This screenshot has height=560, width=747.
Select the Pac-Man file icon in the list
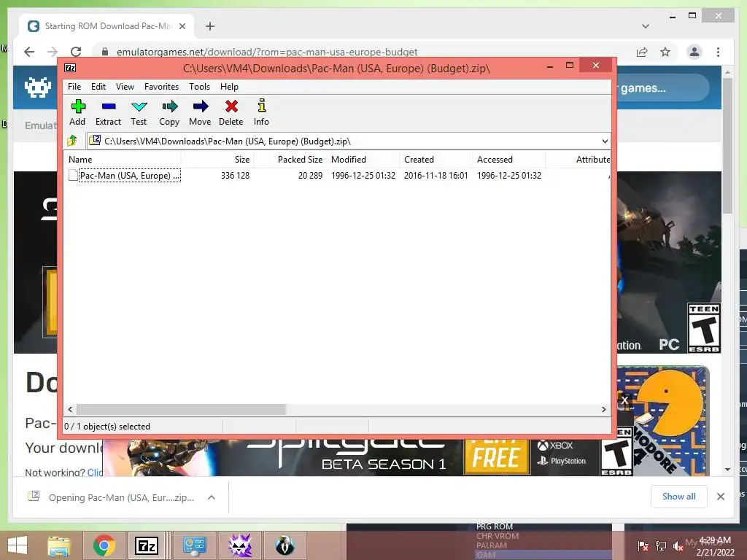[x=73, y=175]
